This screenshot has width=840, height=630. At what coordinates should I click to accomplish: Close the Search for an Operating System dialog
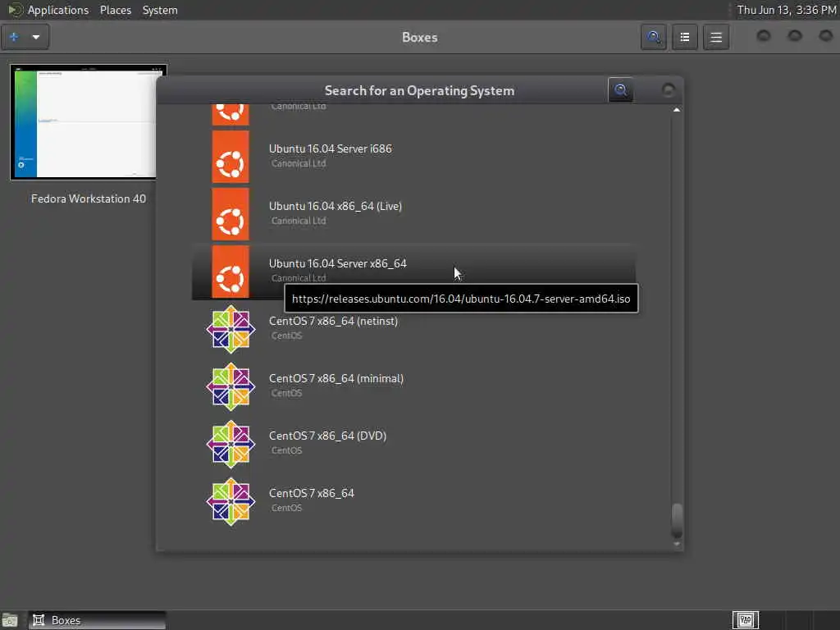(x=668, y=90)
